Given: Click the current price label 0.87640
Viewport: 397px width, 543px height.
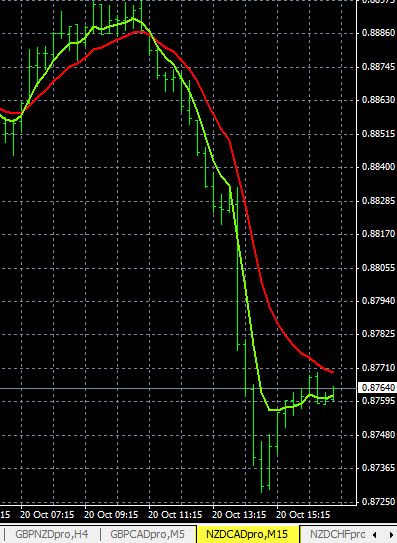Looking at the screenshot, I should click(x=378, y=388).
